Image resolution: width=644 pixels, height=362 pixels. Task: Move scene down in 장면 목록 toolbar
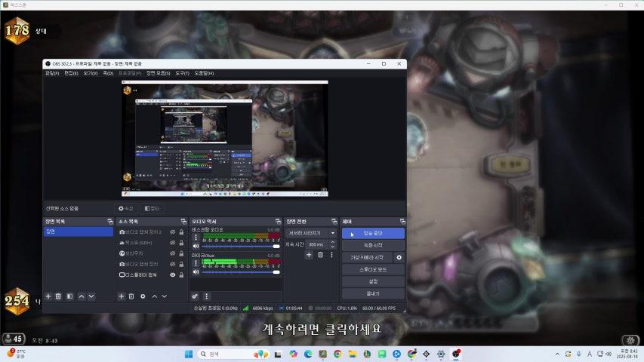[91, 296]
